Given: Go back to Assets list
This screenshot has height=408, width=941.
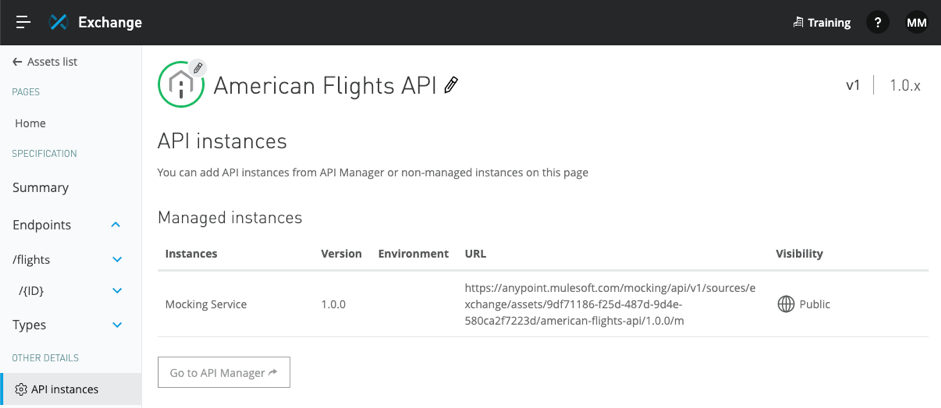Looking at the screenshot, I should [45, 62].
